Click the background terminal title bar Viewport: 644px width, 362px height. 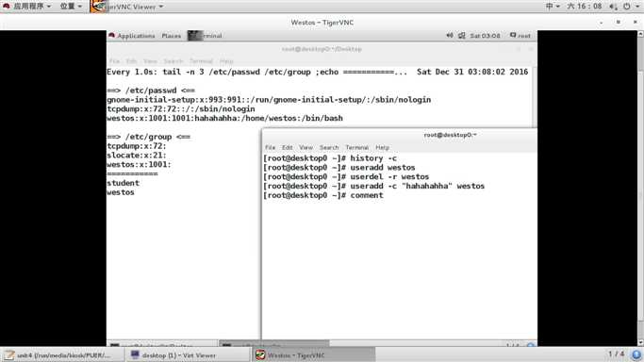pyautogui.click(x=322, y=49)
